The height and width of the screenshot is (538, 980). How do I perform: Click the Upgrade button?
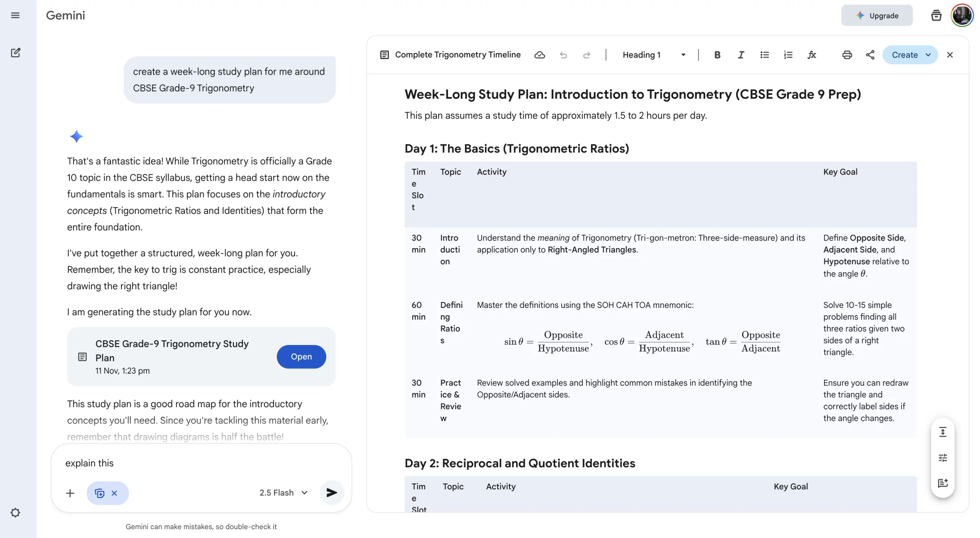pos(877,15)
